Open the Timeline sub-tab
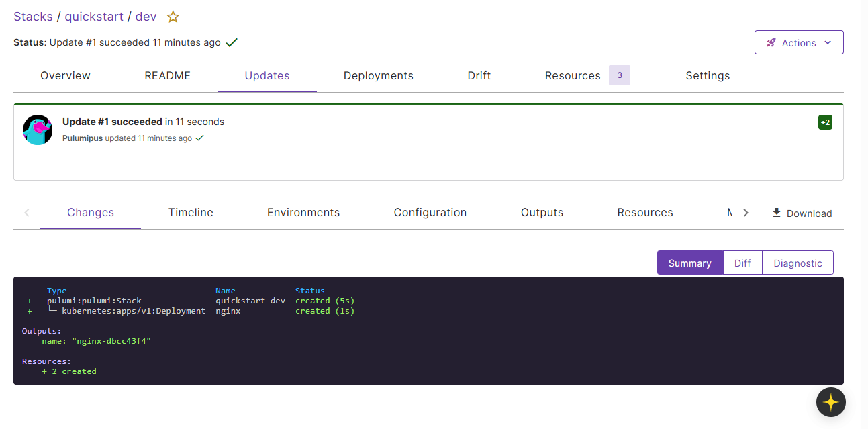 point(191,212)
